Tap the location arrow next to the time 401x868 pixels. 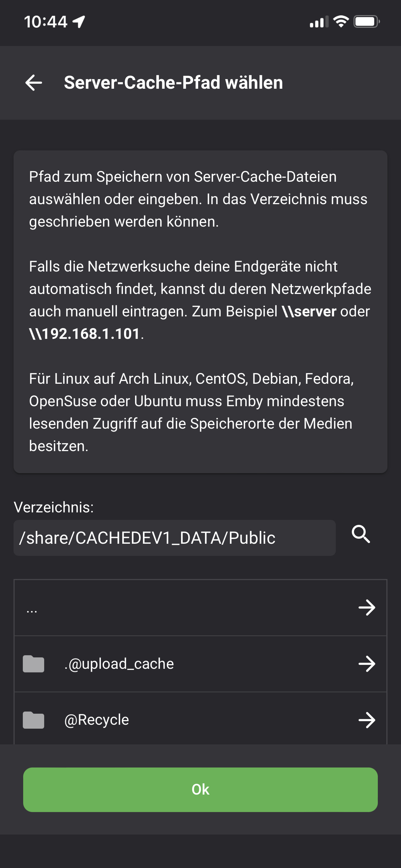tap(79, 22)
